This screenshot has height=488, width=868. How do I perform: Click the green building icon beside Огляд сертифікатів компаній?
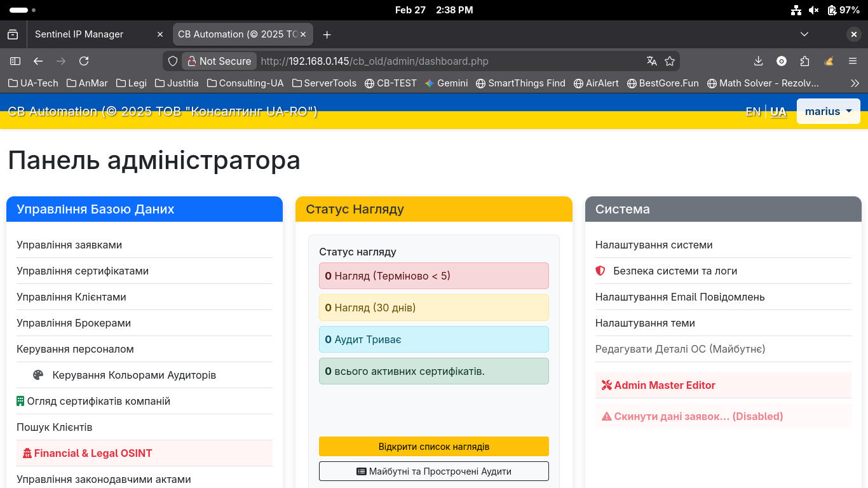pyautogui.click(x=22, y=401)
